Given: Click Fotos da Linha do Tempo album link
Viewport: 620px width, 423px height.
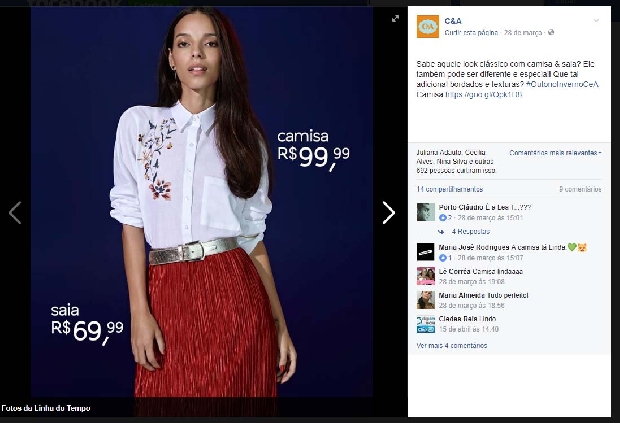Looking at the screenshot, I should 46,408.
